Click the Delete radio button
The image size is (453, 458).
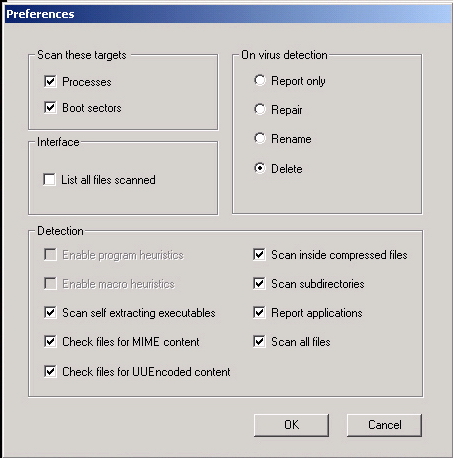click(260, 168)
